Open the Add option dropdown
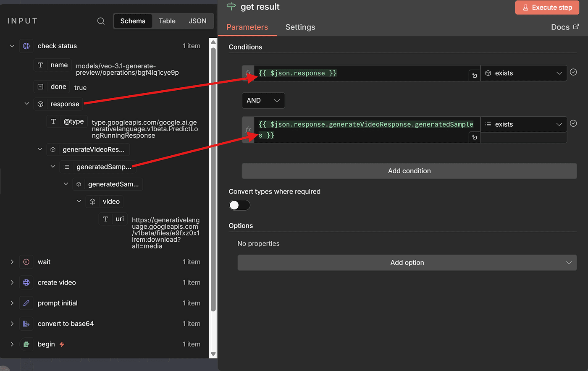 pos(407,263)
